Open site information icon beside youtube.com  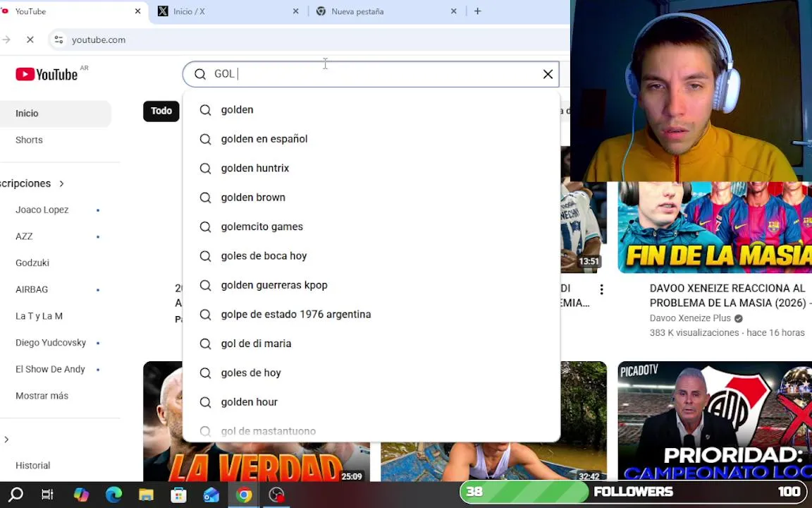59,40
